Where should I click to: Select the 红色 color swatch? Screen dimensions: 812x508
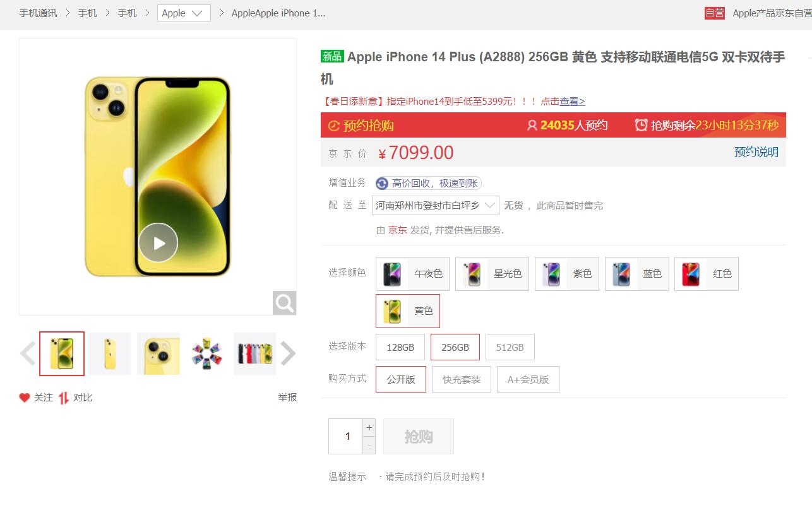[707, 274]
